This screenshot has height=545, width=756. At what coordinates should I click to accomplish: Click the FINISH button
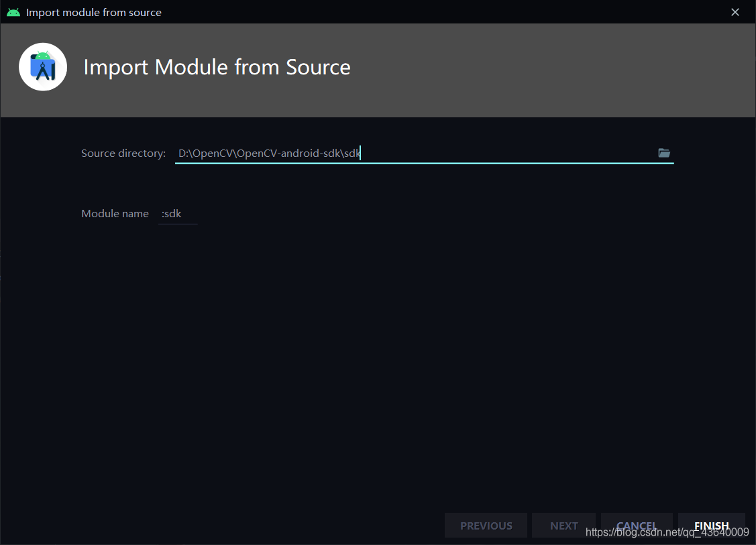pyautogui.click(x=711, y=526)
